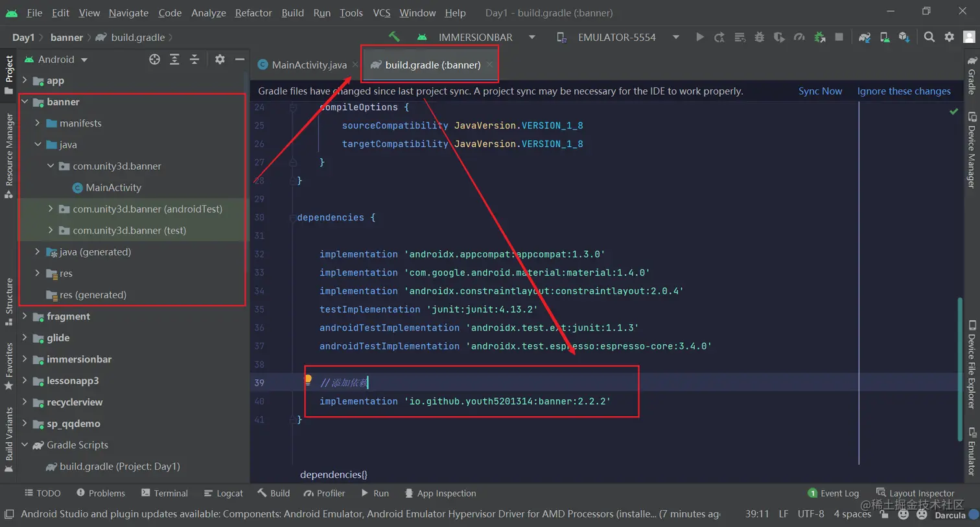
Task: Start debugging with the bug icon
Action: pyautogui.click(x=760, y=37)
